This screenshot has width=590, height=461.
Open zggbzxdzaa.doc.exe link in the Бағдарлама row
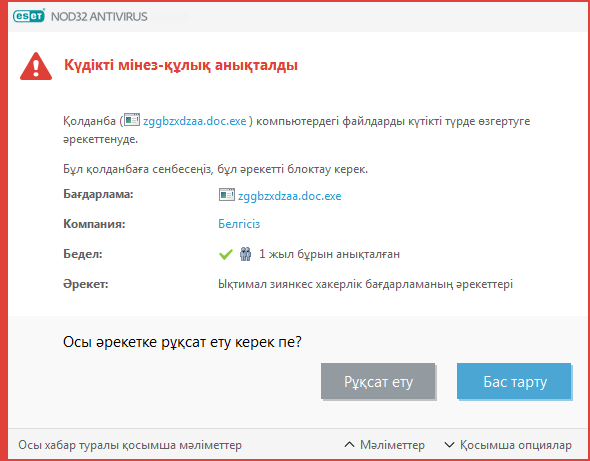click(290, 196)
